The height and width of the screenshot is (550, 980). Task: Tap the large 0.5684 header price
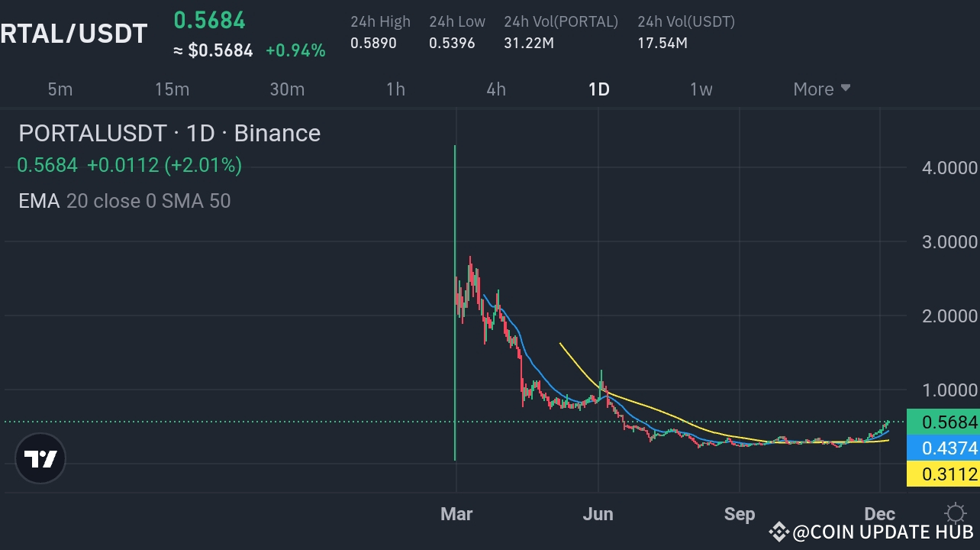210,20
